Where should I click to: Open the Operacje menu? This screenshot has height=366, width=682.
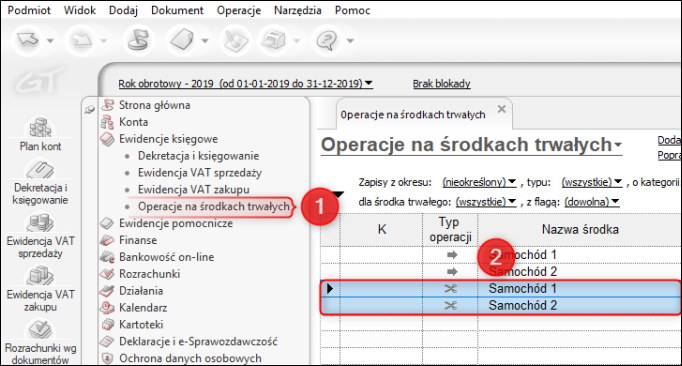tap(239, 10)
